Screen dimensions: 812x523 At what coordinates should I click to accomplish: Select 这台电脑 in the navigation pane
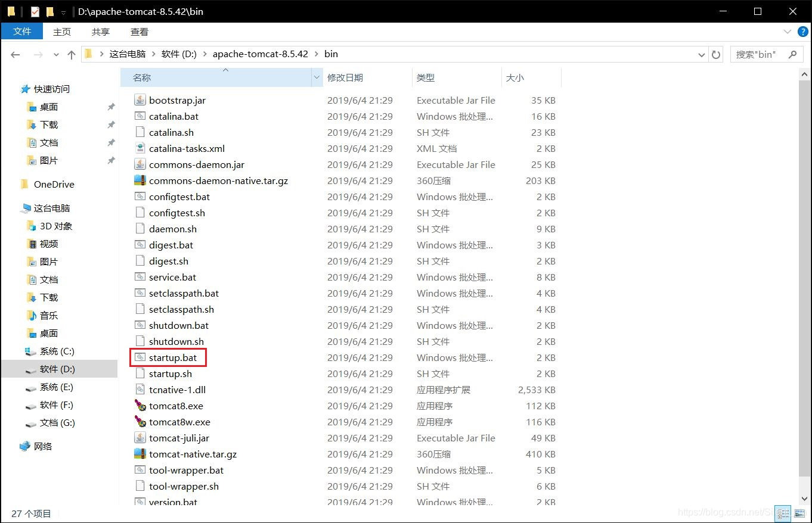coord(52,208)
